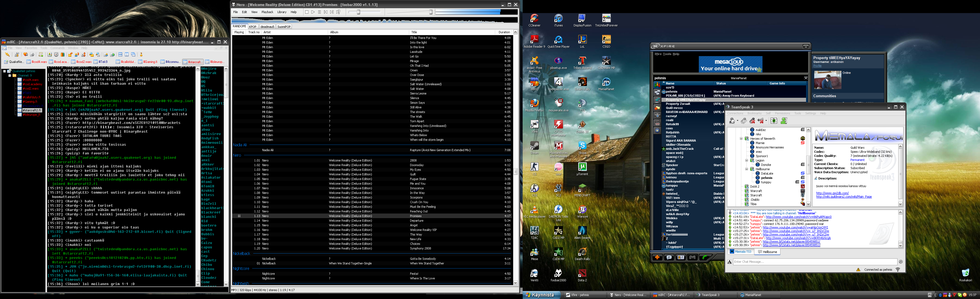Open Tools menu in Xfire
The image size is (980, 299).
(667, 54)
